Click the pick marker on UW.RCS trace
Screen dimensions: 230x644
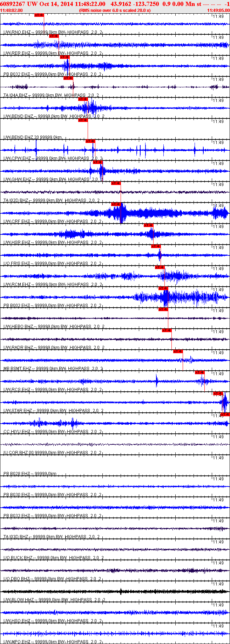coord(199,372)
